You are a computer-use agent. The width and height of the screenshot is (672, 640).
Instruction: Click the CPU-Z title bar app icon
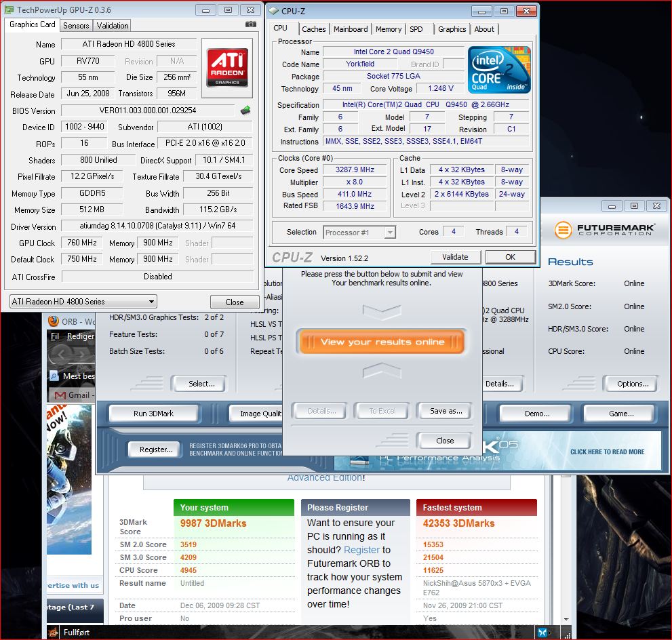pos(273,11)
